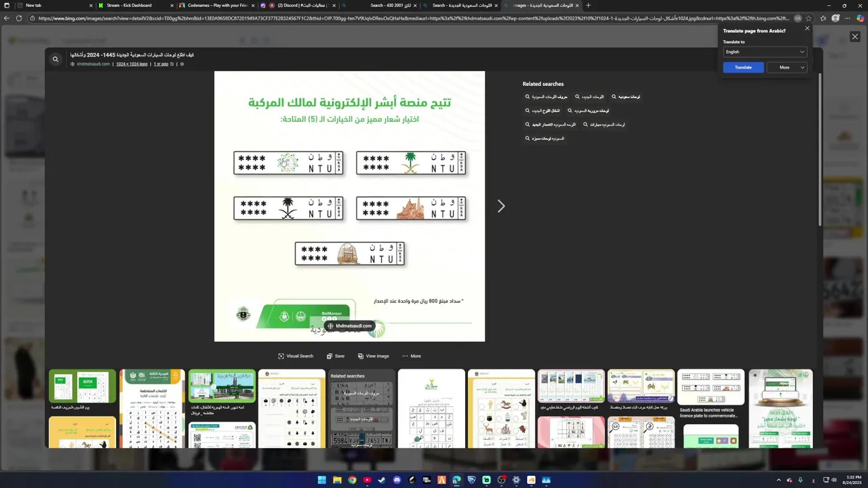
Task: Click the View image button
Action: coord(373,356)
